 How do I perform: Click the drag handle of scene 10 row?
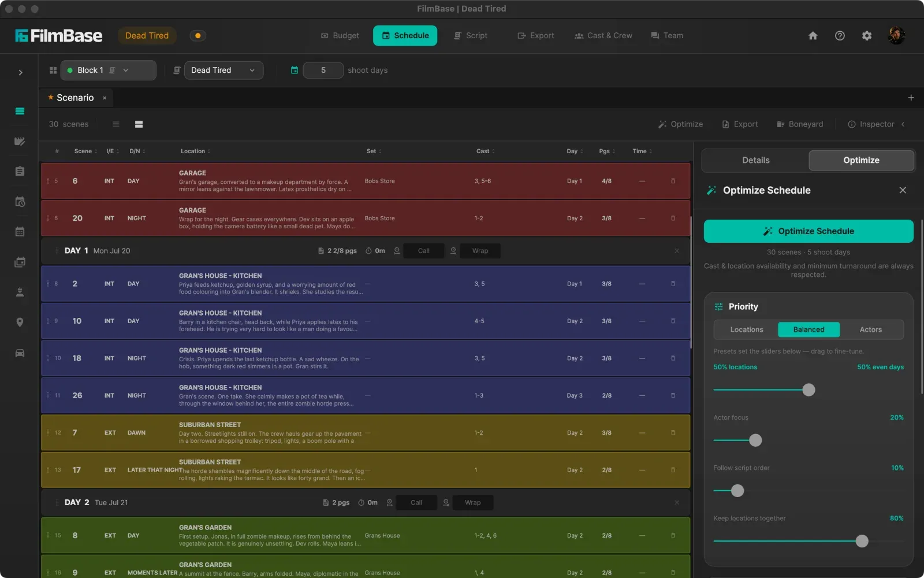point(49,321)
